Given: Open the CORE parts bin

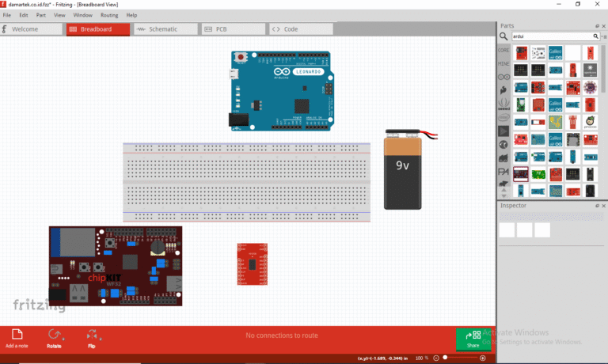Looking at the screenshot, I should [x=503, y=51].
